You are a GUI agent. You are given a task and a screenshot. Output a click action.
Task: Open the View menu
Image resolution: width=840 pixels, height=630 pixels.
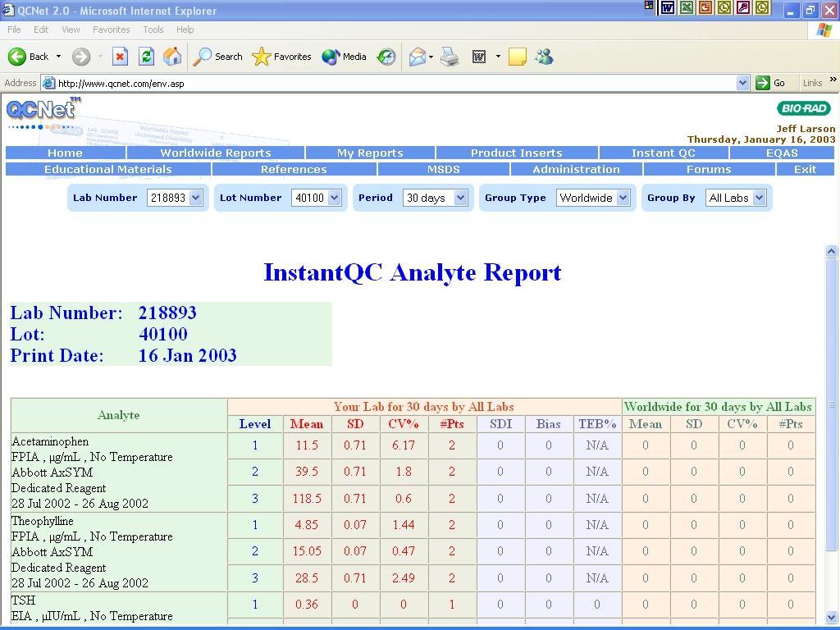[x=71, y=30]
